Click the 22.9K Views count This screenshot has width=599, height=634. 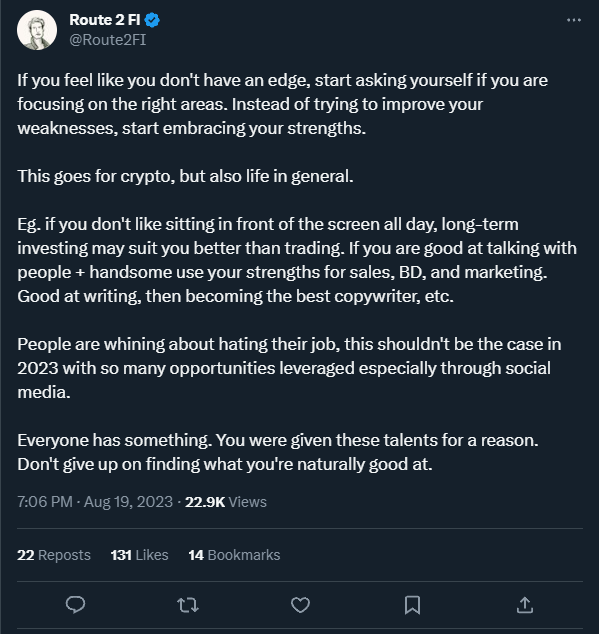pos(226,502)
